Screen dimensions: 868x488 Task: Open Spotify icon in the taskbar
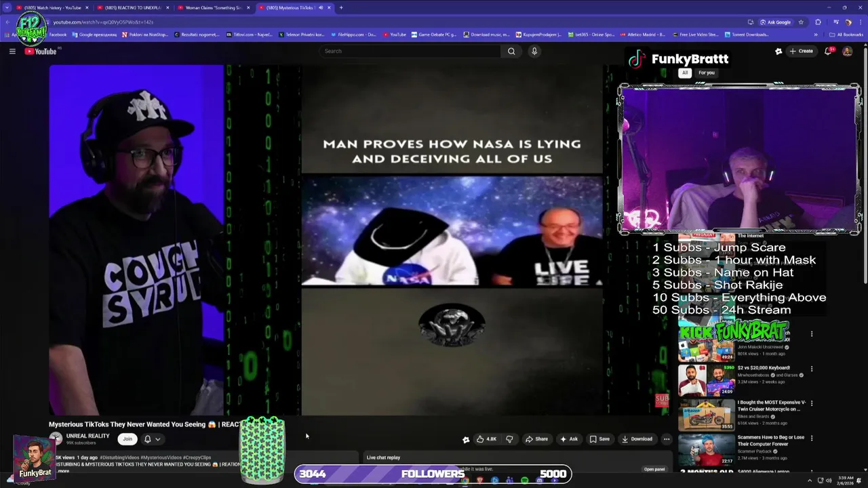(x=525, y=481)
